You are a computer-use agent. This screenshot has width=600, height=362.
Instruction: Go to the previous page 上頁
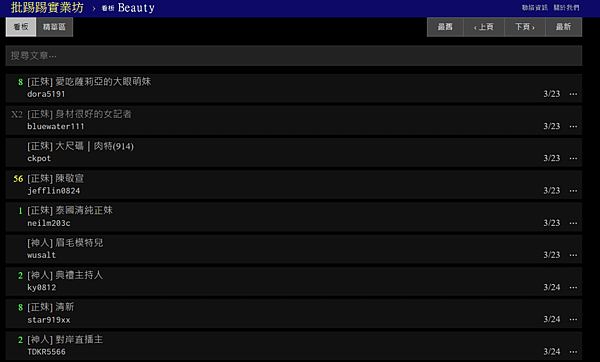click(x=484, y=27)
